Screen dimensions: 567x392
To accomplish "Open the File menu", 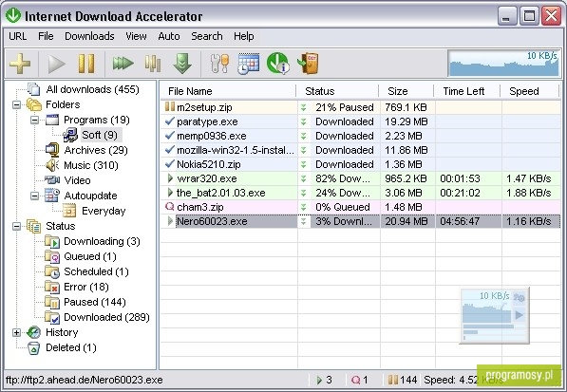I will pos(46,36).
